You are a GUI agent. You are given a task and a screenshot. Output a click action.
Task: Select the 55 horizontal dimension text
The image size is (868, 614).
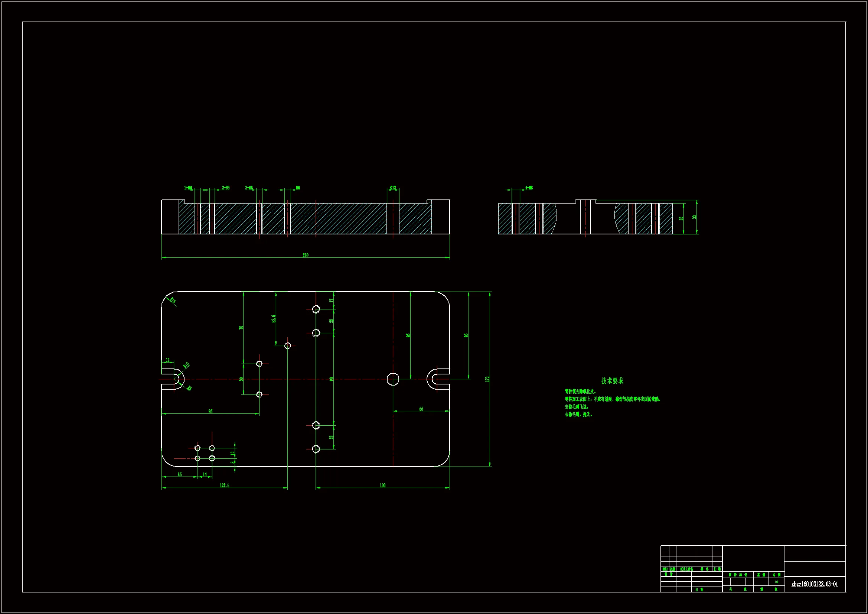pyautogui.click(x=421, y=409)
